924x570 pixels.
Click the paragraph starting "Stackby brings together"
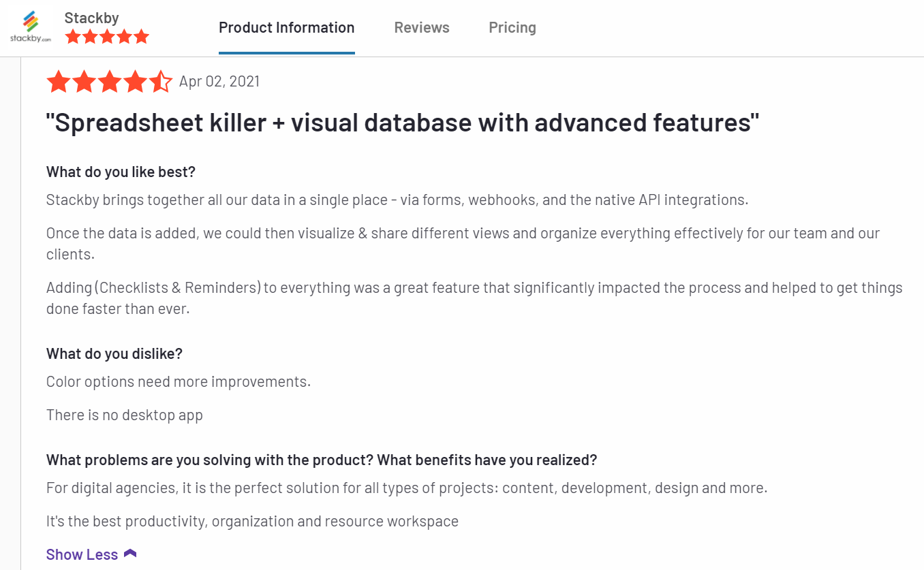click(397, 200)
